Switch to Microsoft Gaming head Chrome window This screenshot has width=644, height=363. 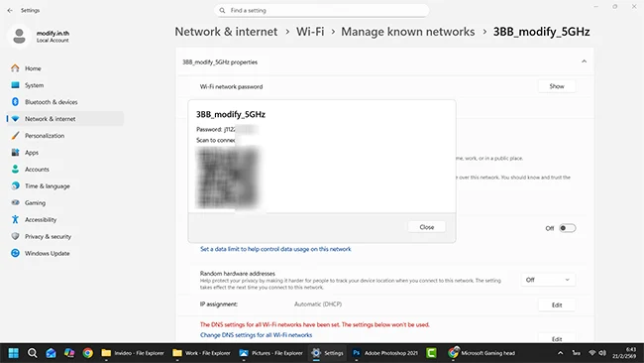[482, 353]
